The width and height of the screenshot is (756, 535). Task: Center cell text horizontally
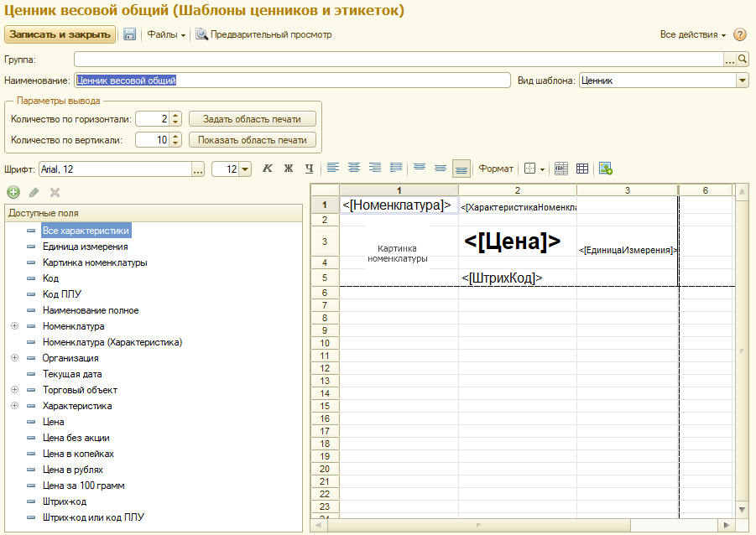354,169
